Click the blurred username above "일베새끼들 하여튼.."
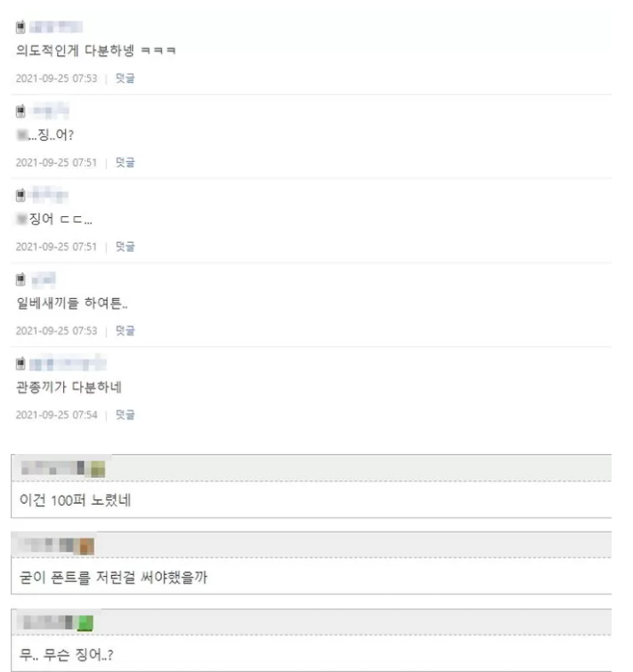The width and height of the screenshot is (633, 672). [x=46, y=279]
